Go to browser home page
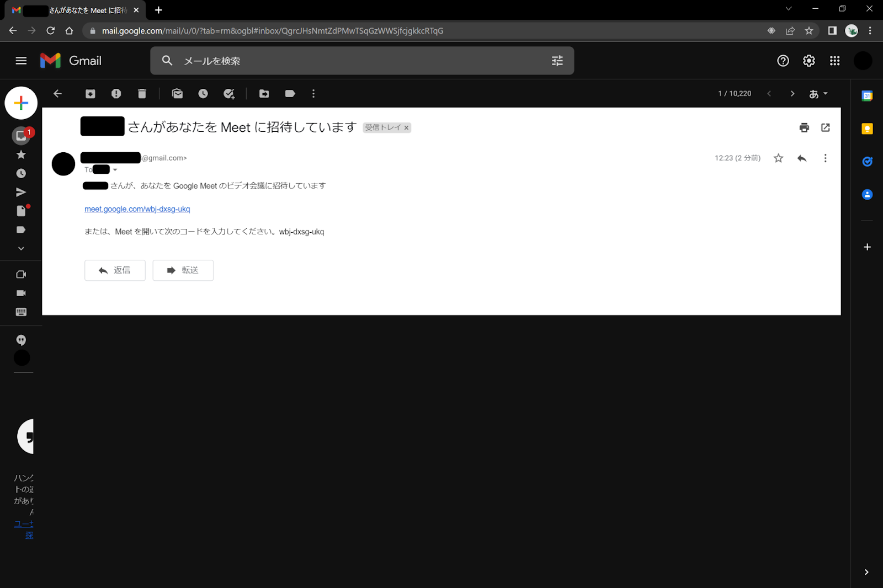Image resolution: width=883 pixels, height=588 pixels. tap(69, 31)
